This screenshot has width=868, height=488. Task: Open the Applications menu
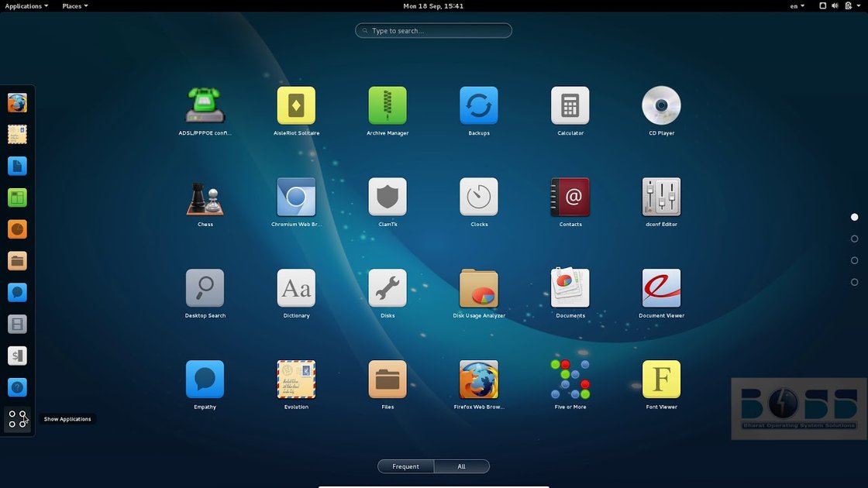(26, 5)
